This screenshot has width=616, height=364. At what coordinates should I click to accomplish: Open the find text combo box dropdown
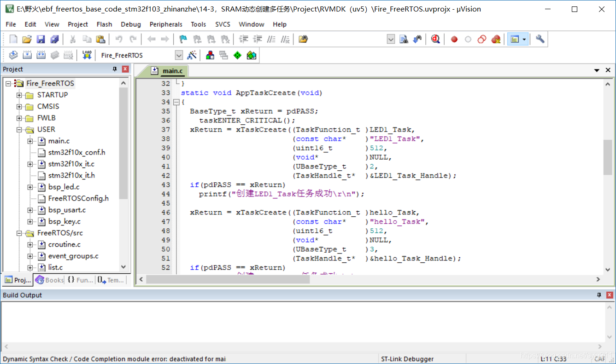(x=391, y=40)
